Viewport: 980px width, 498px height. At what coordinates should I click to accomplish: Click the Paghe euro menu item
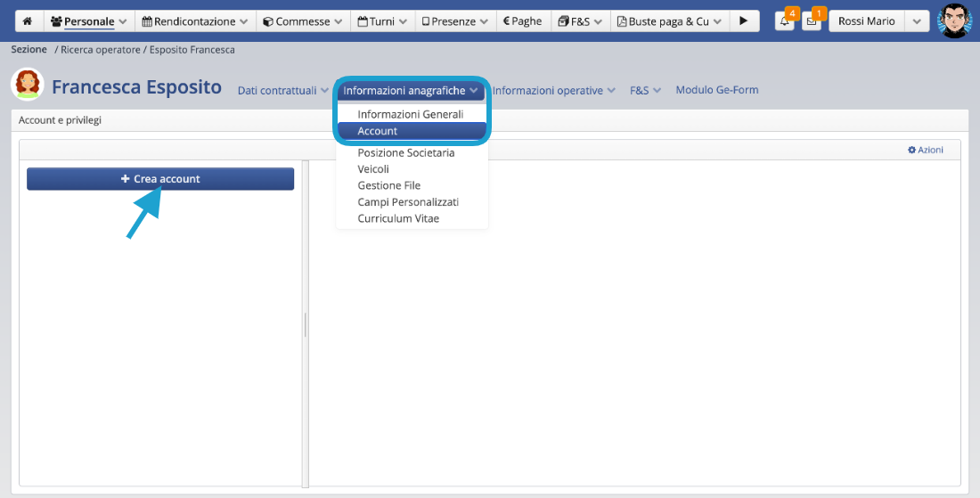522,21
